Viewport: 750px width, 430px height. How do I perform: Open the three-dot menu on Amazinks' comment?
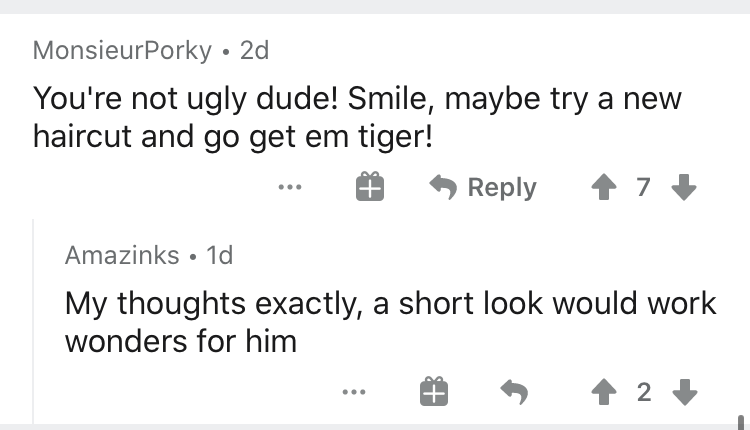(x=352, y=391)
